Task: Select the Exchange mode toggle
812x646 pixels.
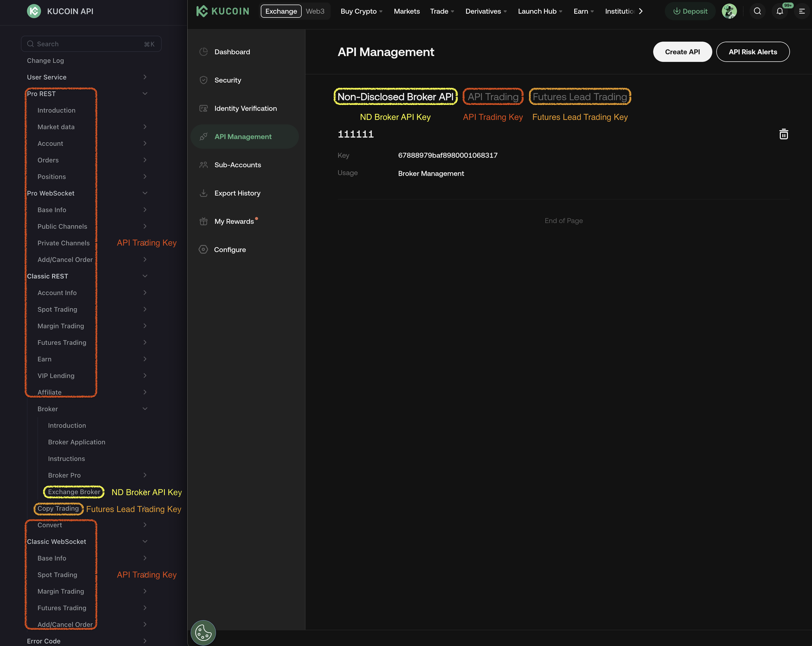Action: pos(281,11)
